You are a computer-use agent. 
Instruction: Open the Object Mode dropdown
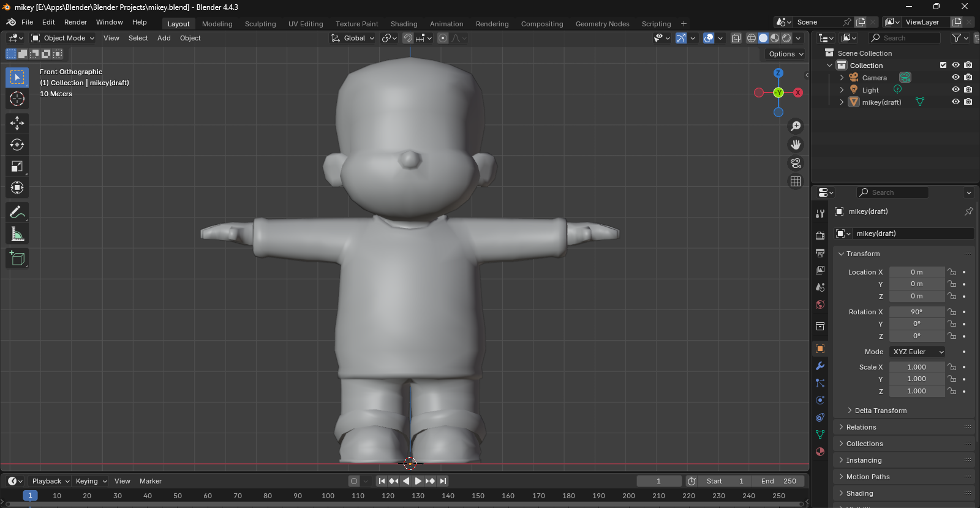tap(63, 38)
